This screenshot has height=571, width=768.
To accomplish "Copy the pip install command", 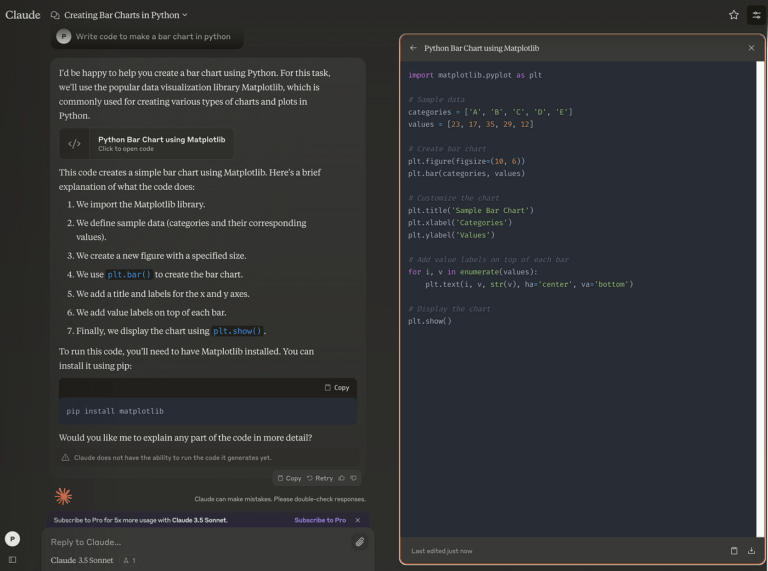I will (337, 387).
